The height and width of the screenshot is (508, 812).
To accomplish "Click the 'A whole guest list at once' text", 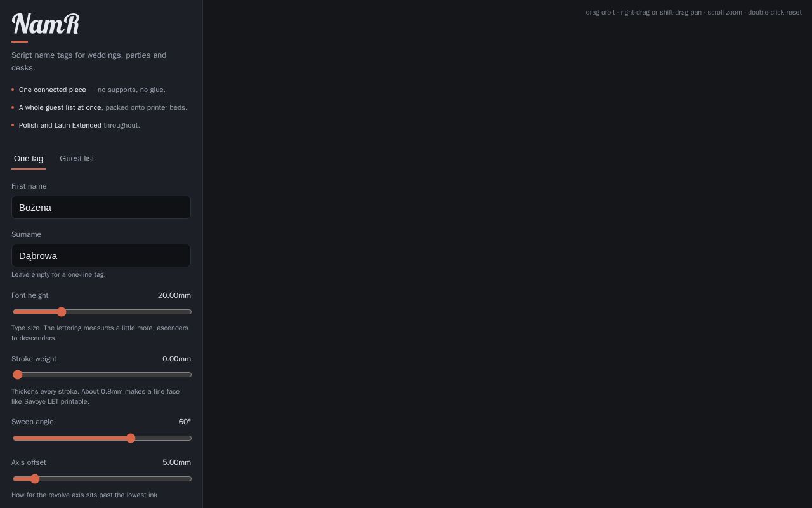I will point(60,107).
